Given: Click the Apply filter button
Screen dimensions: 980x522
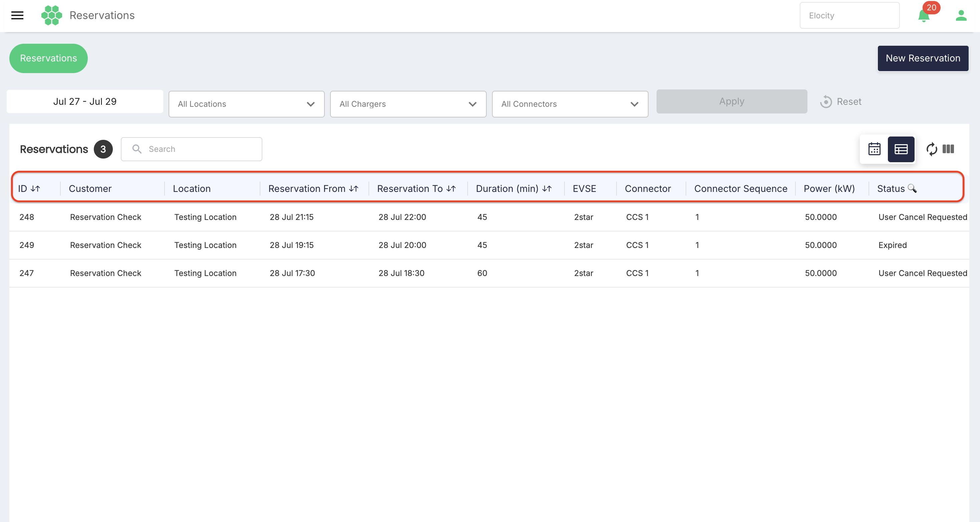Looking at the screenshot, I should [x=732, y=101].
